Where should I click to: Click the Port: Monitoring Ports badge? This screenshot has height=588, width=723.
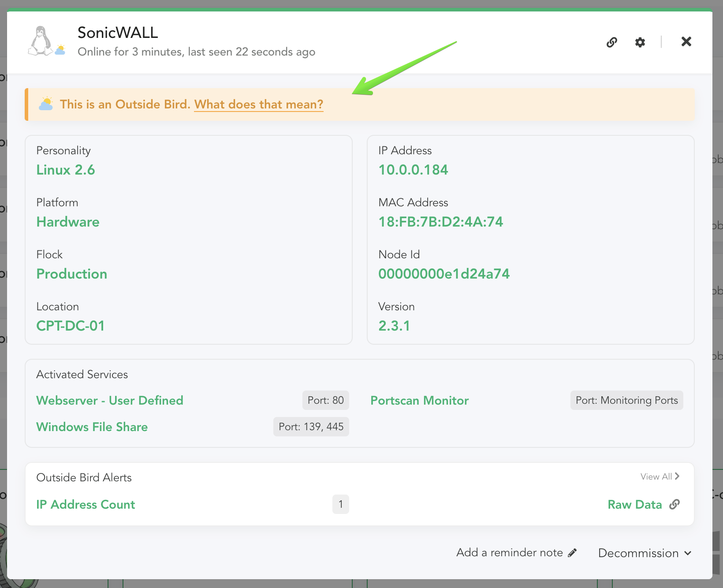[x=627, y=400]
